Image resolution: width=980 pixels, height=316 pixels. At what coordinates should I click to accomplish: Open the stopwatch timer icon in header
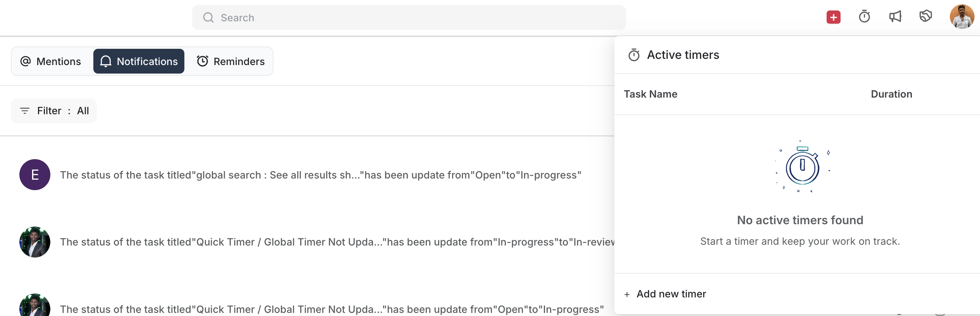click(x=864, y=17)
